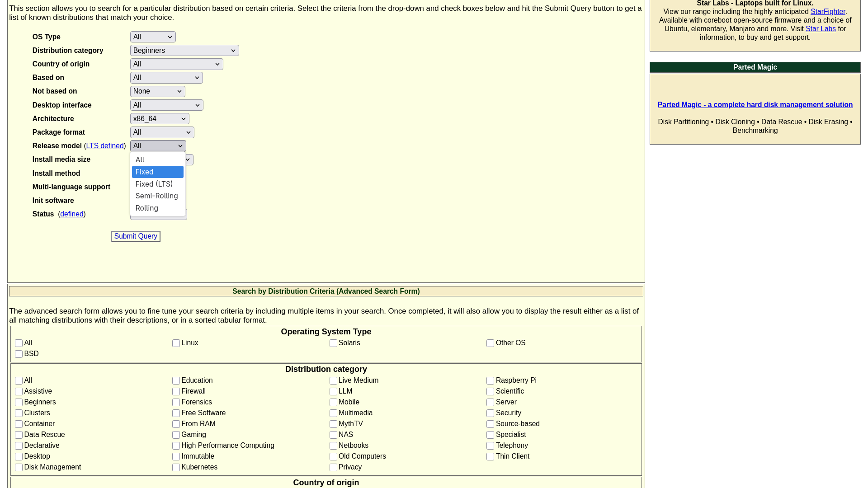Open the LTS defined link
868x488 pixels.
(x=104, y=145)
